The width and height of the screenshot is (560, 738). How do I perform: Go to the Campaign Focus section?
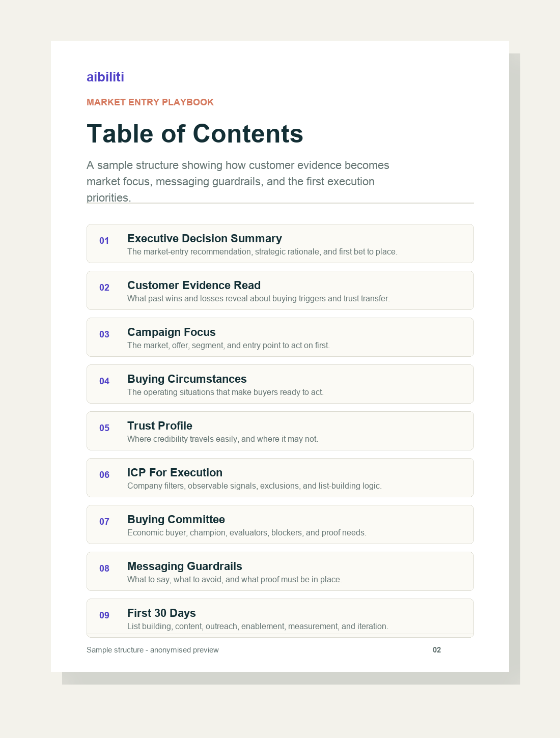point(280,337)
